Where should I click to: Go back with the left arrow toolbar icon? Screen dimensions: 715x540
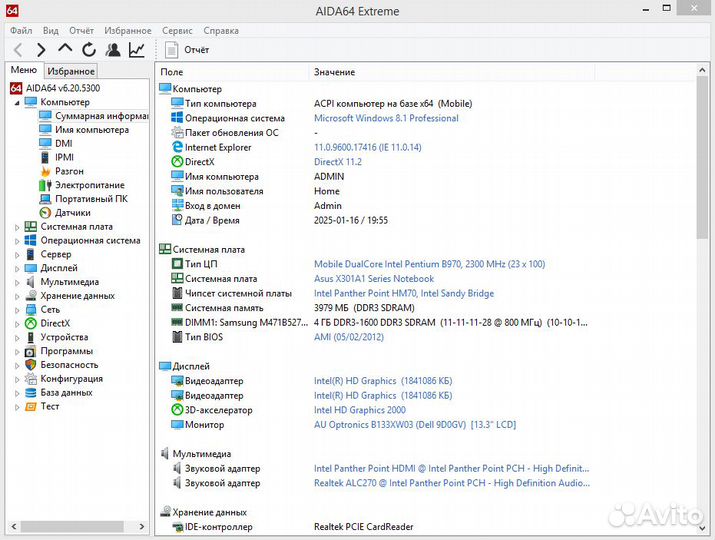[18, 50]
